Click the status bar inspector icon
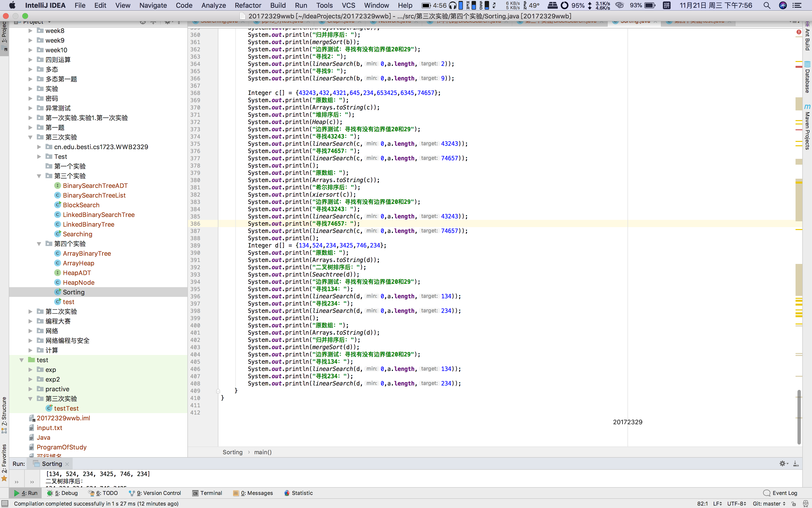Screen dimensions: 812x508 (805, 503)
